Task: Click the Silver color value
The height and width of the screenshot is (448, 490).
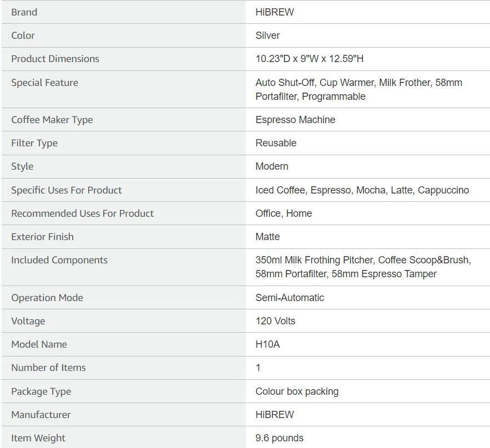Action: coord(267,35)
